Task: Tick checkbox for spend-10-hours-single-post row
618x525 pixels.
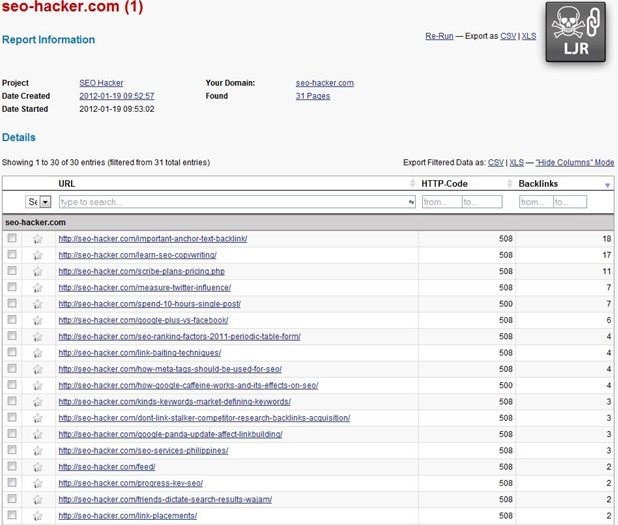Action: click(x=12, y=304)
